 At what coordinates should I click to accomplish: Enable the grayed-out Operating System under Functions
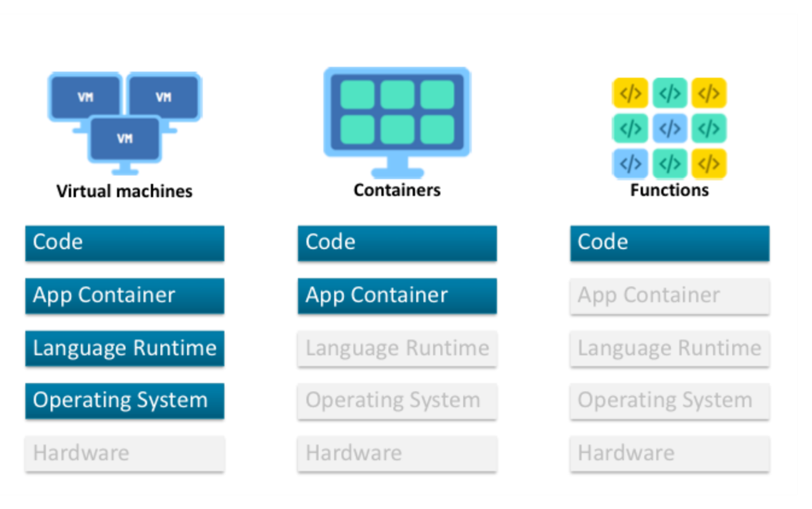pyautogui.click(x=669, y=401)
